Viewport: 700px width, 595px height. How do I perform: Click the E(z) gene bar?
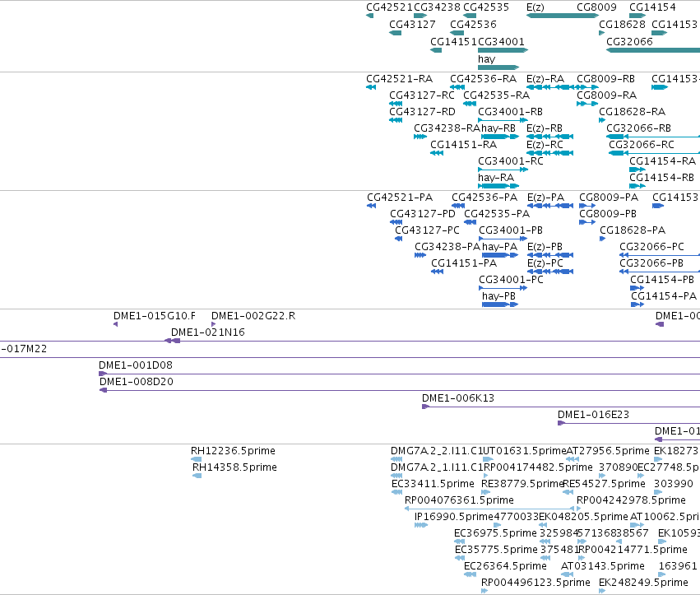pos(563,16)
